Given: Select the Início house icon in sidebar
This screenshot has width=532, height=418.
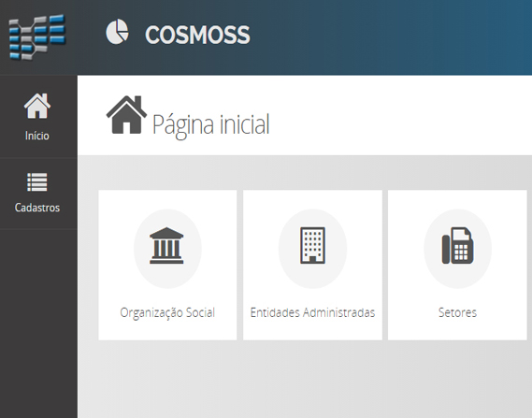Looking at the screenshot, I should tap(37, 106).
